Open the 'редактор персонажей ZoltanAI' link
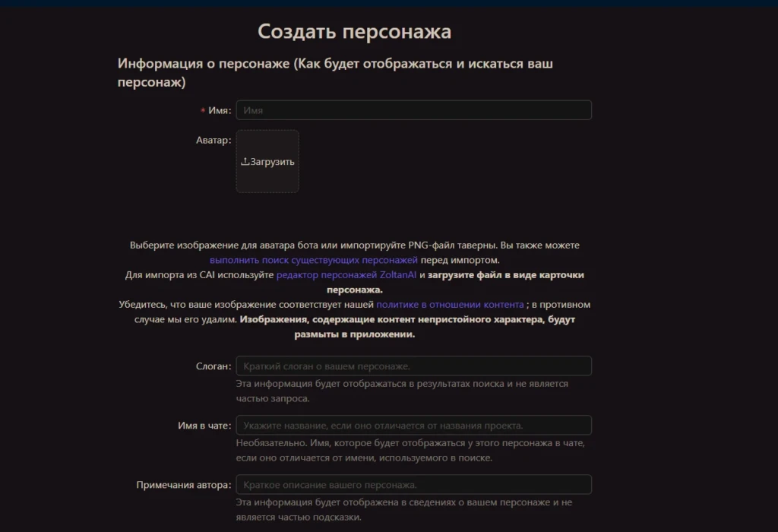This screenshot has width=778, height=532. 346,274
